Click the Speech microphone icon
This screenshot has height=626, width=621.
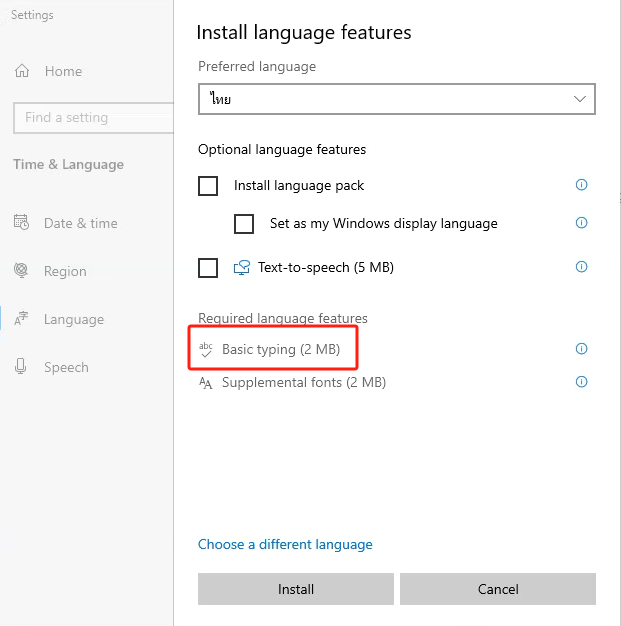[21, 367]
